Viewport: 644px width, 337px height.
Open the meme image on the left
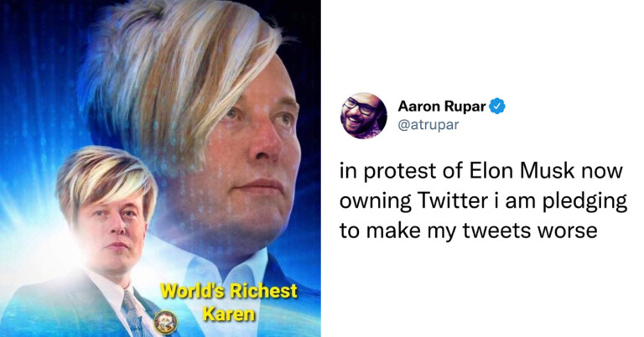pyautogui.click(x=160, y=168)
